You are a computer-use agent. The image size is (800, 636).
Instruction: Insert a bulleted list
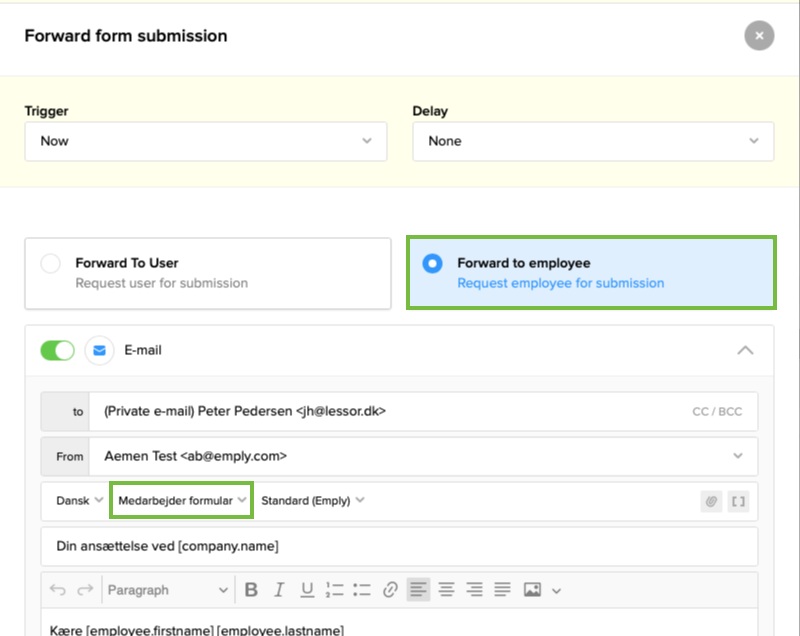click(362, 590)
